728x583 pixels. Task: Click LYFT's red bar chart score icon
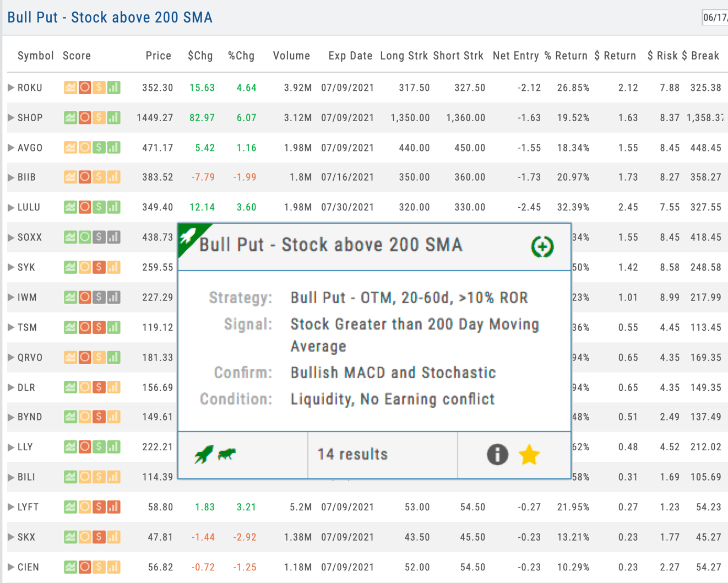tap(113, 507)
